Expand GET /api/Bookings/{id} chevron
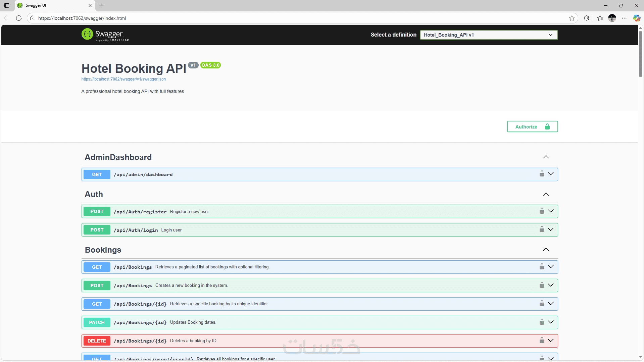This screenshot has width=644, height=362. pos(551,304)
